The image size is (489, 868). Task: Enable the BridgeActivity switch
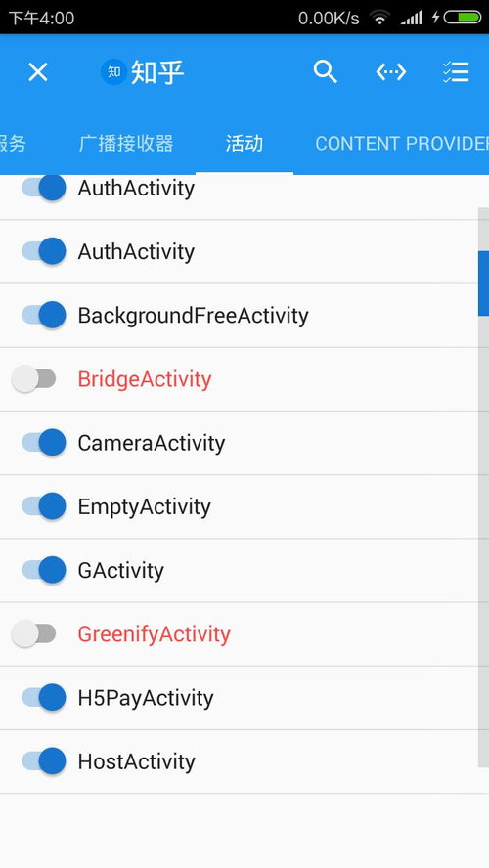pos(34,379)
